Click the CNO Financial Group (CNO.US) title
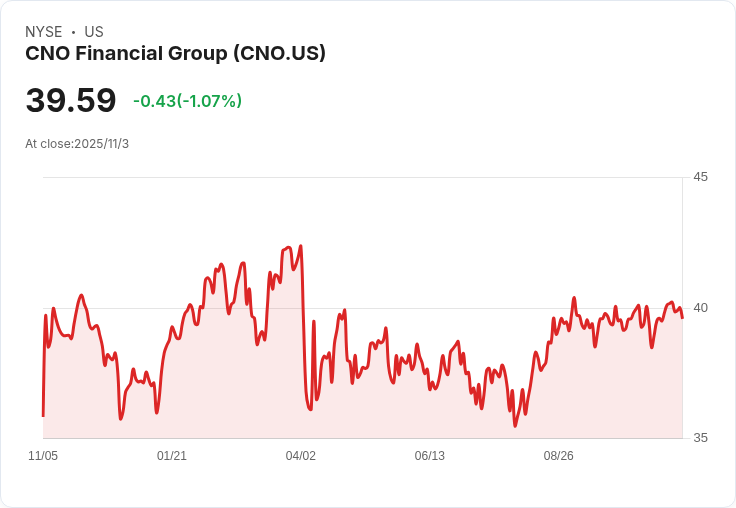 (x=175, y=54)
